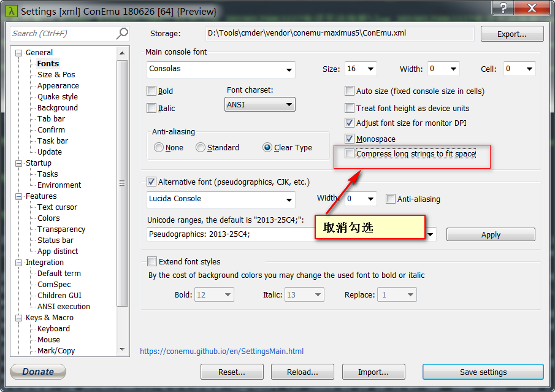Toggle the Bold checkbox

click(x=151, y=91)
